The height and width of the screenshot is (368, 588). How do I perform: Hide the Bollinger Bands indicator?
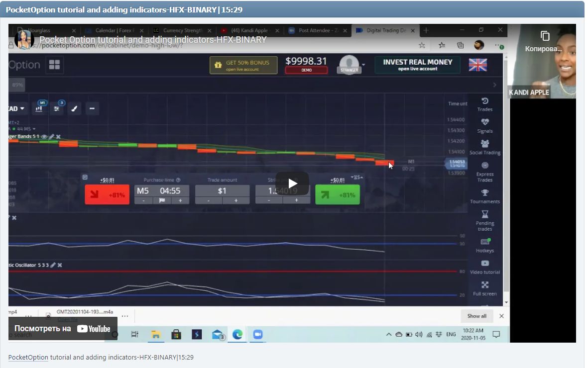point(44,136)
